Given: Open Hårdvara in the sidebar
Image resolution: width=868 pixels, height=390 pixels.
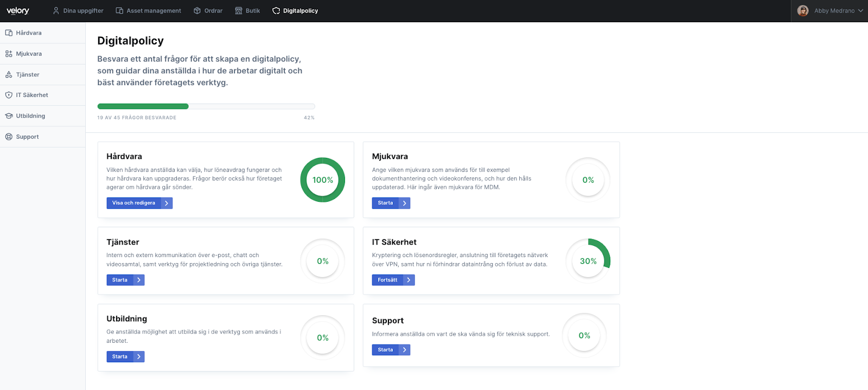Looking at the screenshot, I should 42,33.
